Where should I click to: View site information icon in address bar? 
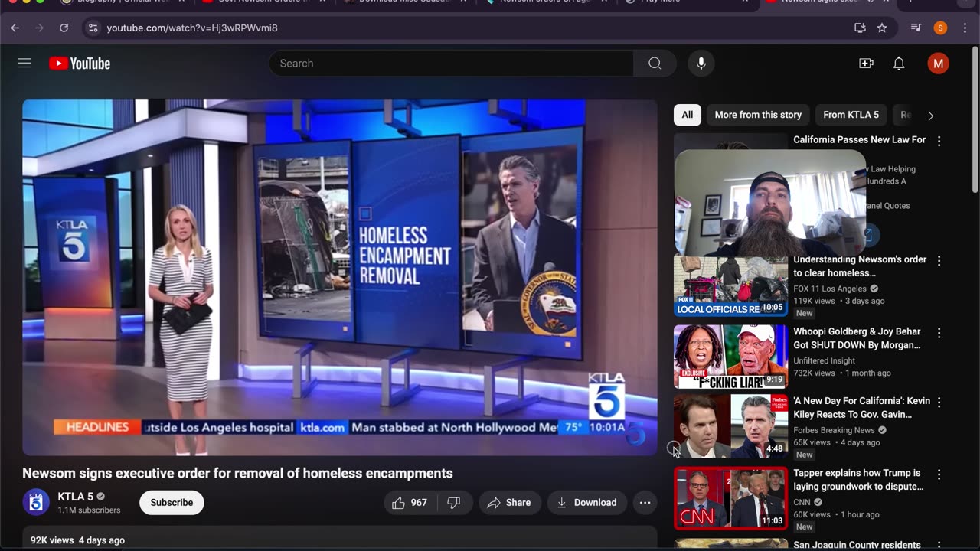(93, 28)
